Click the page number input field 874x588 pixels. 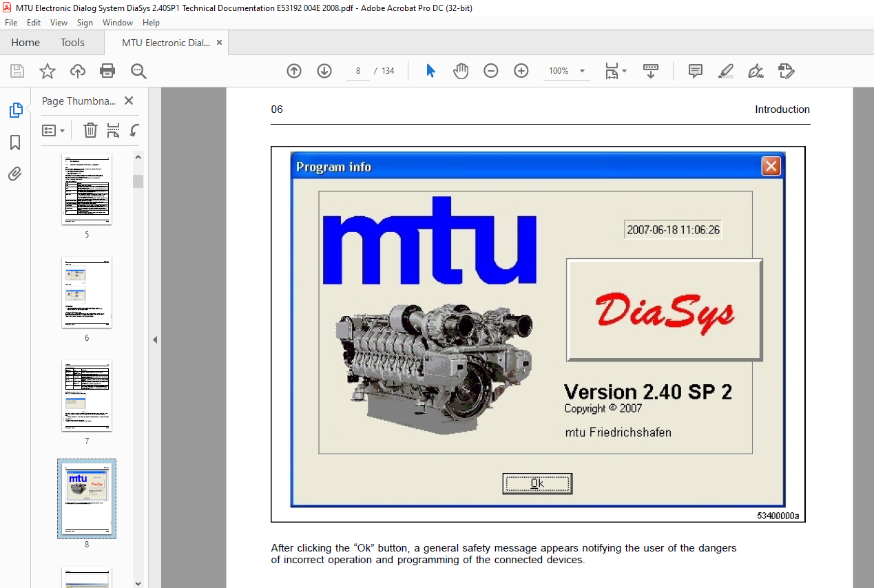pos(358,71)
